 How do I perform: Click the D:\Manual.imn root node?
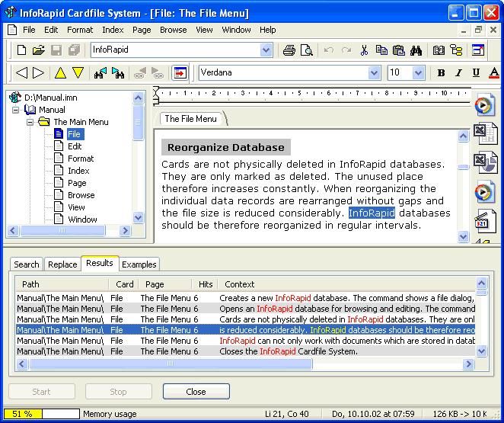51,98
